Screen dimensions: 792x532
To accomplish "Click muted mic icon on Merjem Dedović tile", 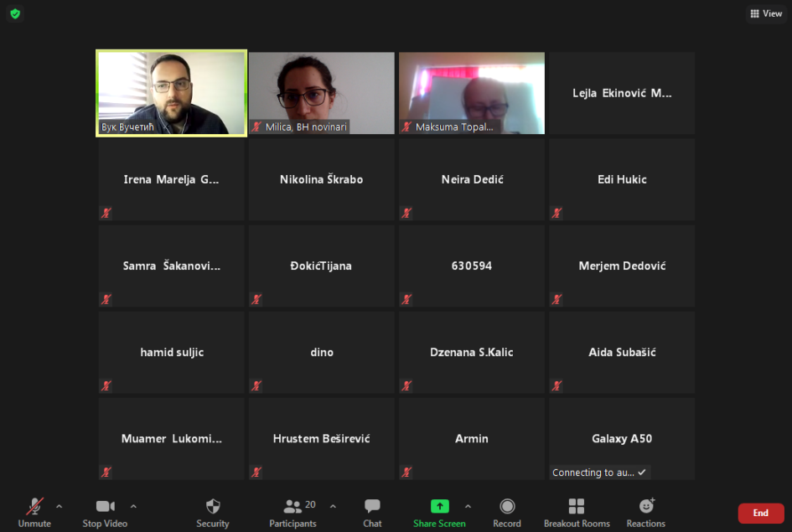I will (x=556, y=299).
